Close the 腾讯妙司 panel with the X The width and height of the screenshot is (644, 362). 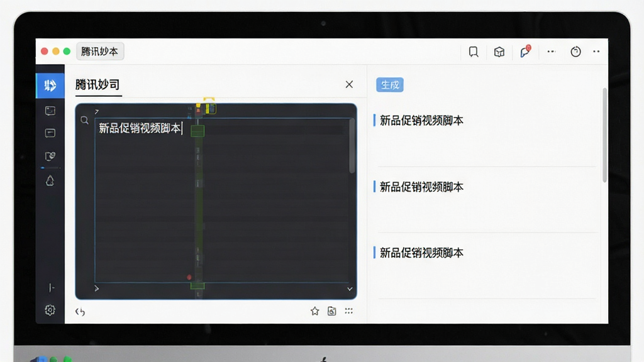click(349, 84)
